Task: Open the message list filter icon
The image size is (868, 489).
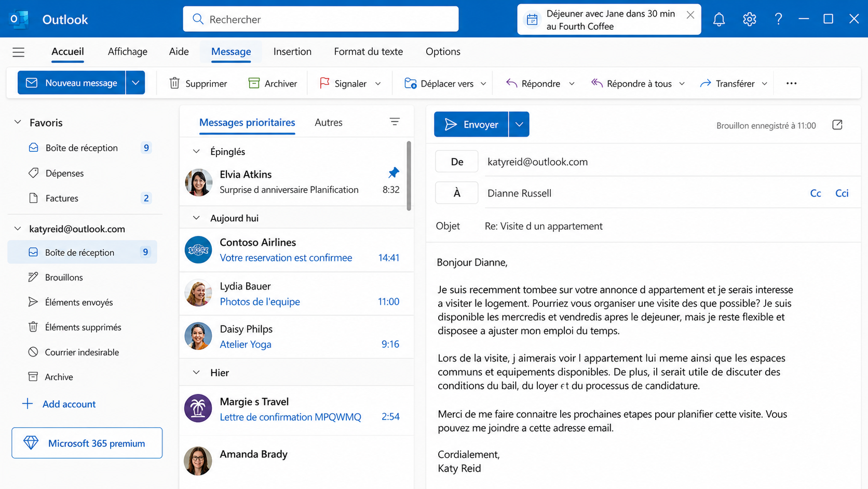Action: pyautogui.click(x=395, y=122)
